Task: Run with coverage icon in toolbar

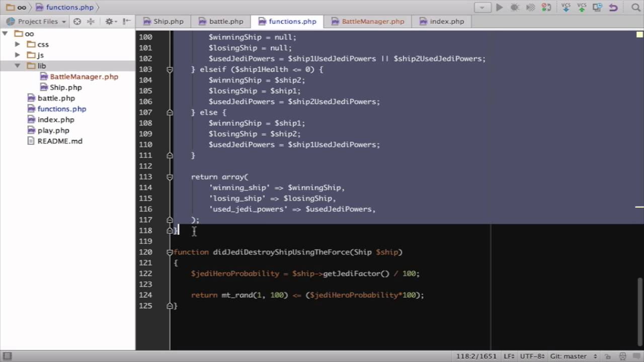Action: click(x=530, y=8)
